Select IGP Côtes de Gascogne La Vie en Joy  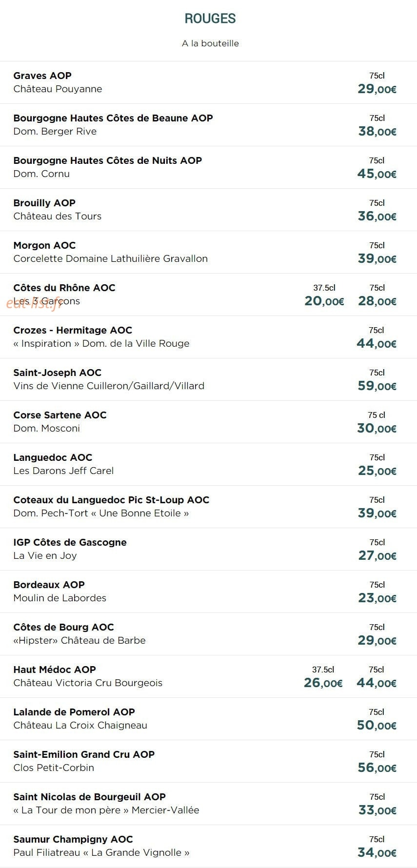208,549
